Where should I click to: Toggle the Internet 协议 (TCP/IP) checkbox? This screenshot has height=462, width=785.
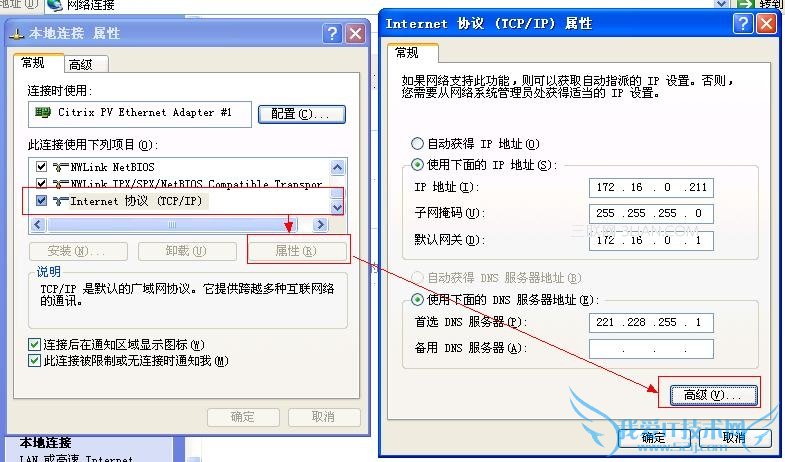coord(42,201)
